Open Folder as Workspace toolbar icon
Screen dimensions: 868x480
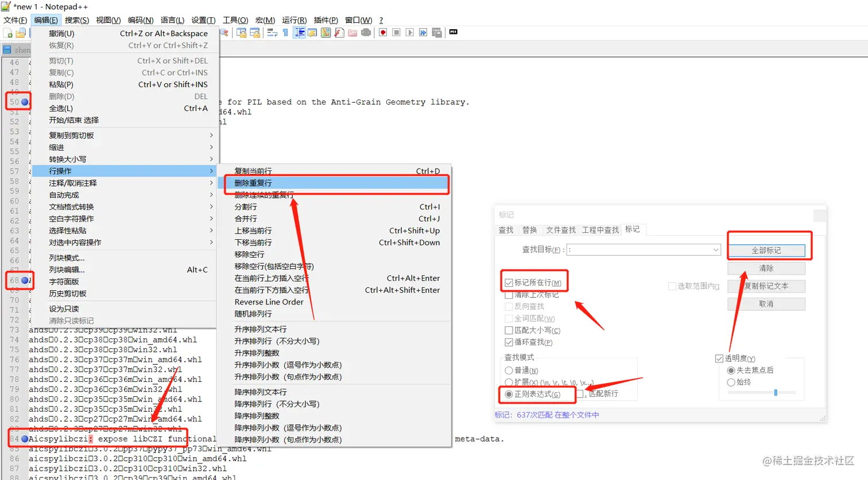(x=352, y=33)
